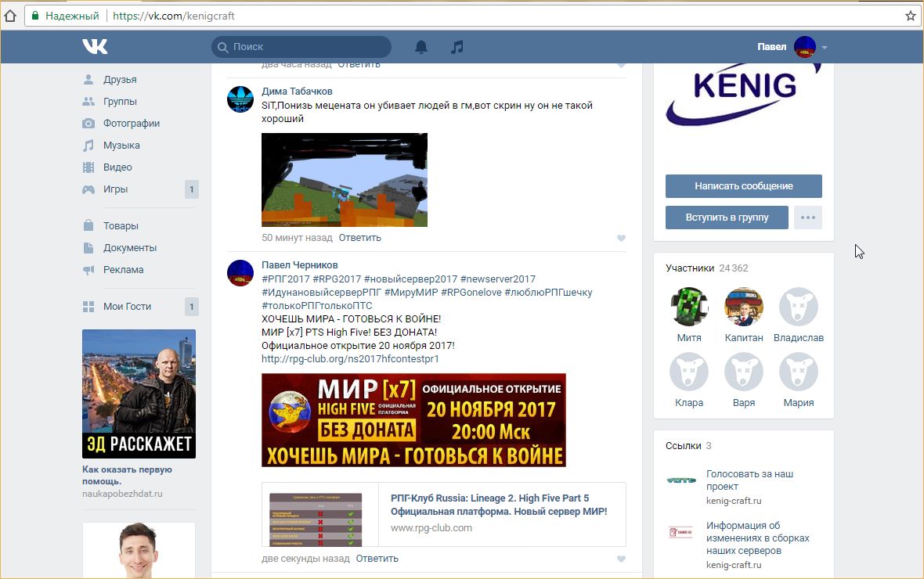Expand the Павел profile dropdown menu
Screen dimensions: 924x579
[x=824, y=48]
